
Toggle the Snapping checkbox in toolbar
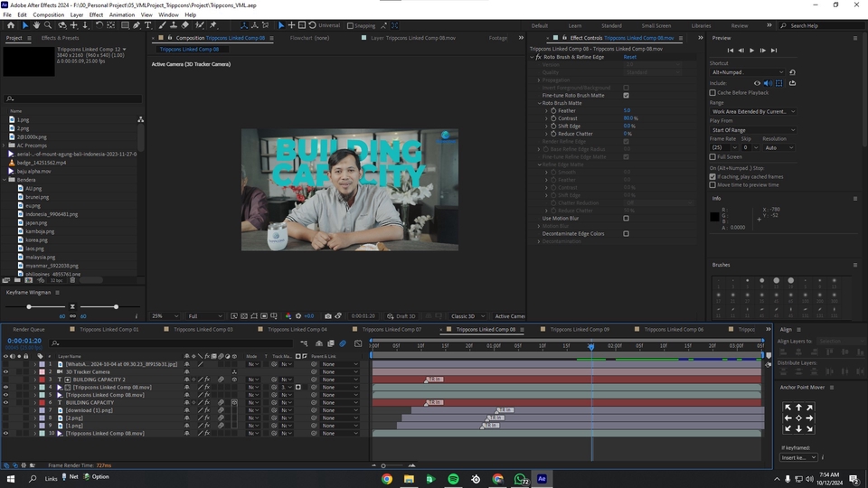pyautogui.click(x=350, y=26)
